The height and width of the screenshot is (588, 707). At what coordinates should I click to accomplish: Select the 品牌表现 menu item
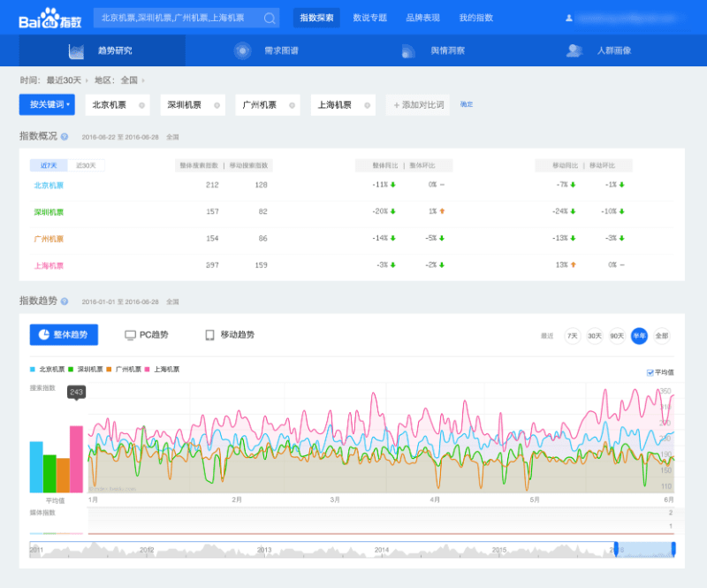click(x=422, y=17)
